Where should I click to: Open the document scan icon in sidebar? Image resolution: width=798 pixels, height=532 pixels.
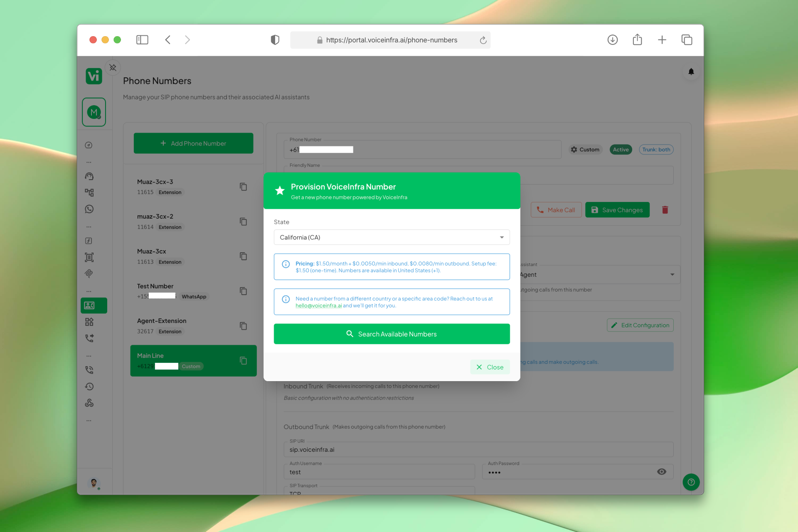click(89, 257)
